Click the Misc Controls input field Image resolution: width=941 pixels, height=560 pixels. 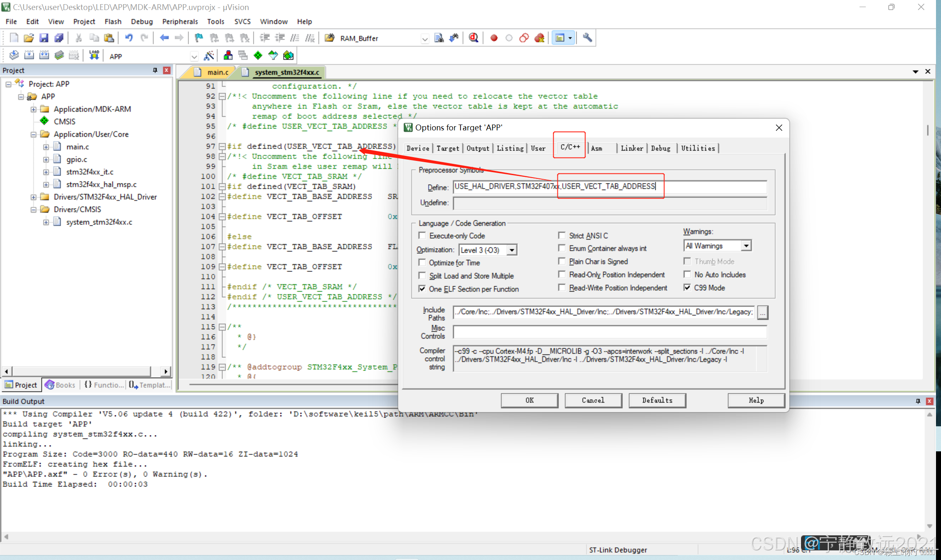610,332
